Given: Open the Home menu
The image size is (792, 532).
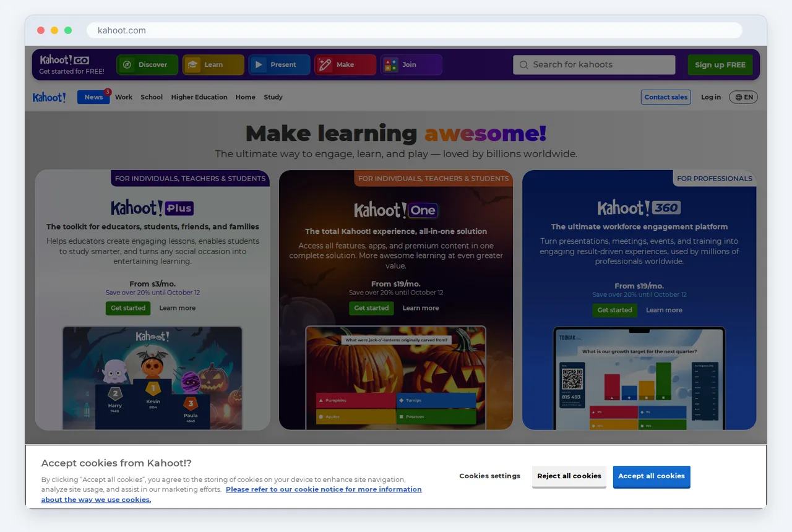Looking at the screenshot, I should point(246,97).
